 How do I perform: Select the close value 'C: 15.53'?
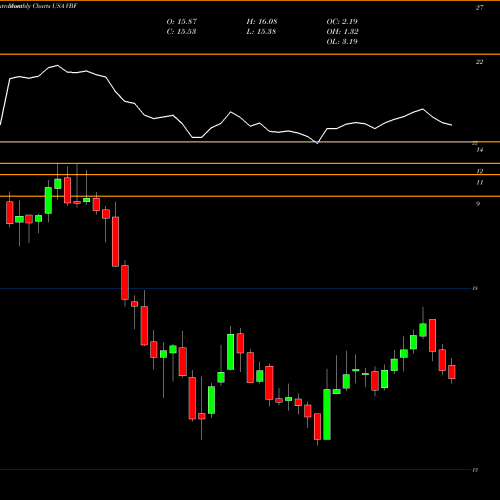(x=181, y=32)
